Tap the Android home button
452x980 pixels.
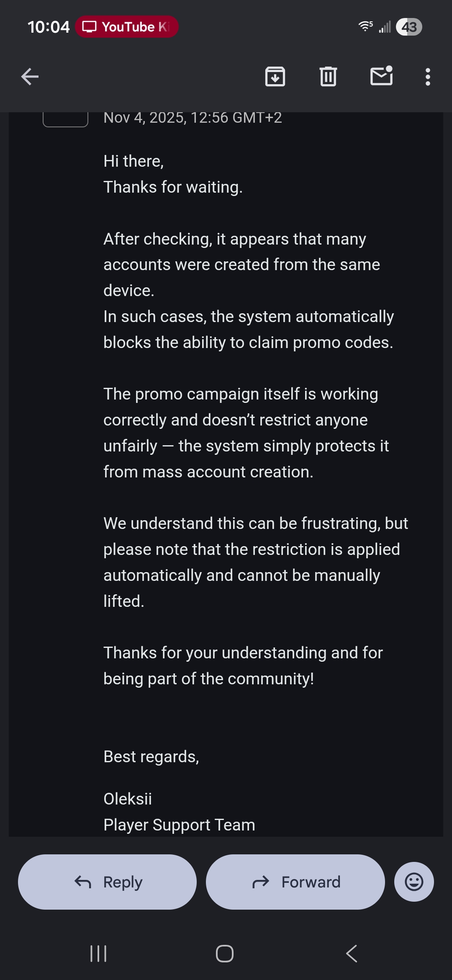225,954
